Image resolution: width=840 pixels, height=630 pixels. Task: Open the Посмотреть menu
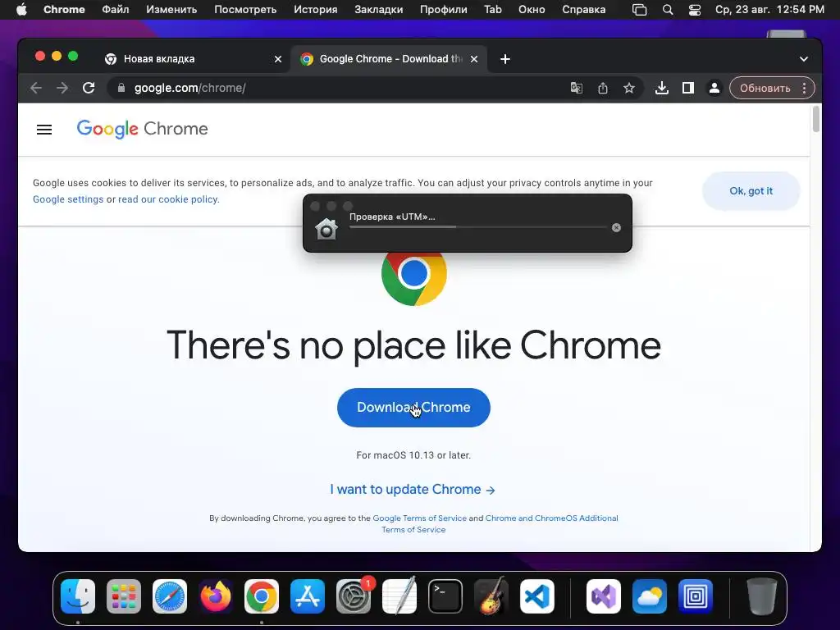point(245,10)
